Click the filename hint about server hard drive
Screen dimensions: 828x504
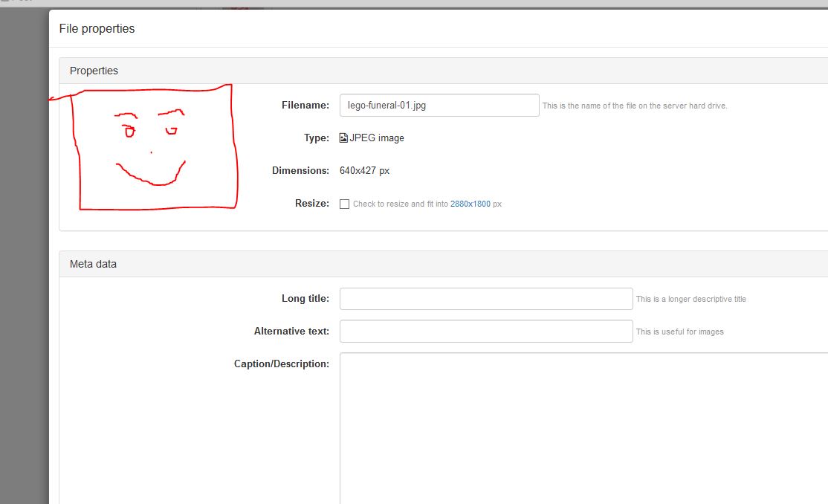pyautogui.click(x=635, y=106)
